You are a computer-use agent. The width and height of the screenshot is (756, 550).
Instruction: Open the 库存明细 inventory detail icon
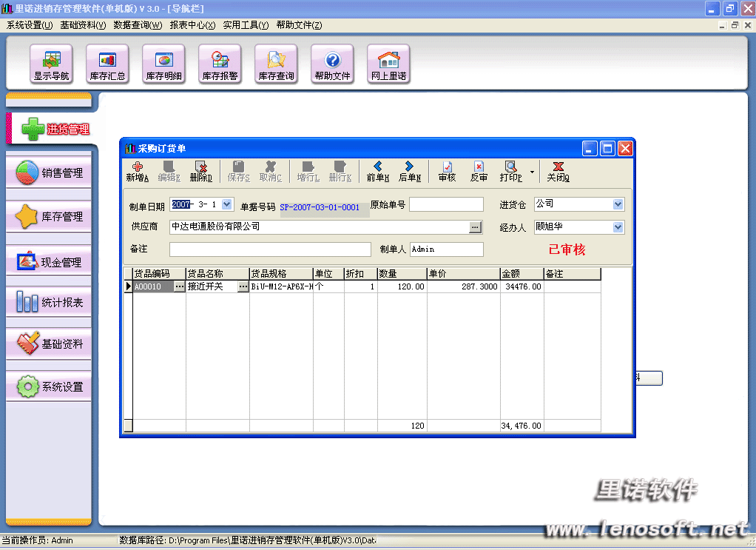[163, 64]
